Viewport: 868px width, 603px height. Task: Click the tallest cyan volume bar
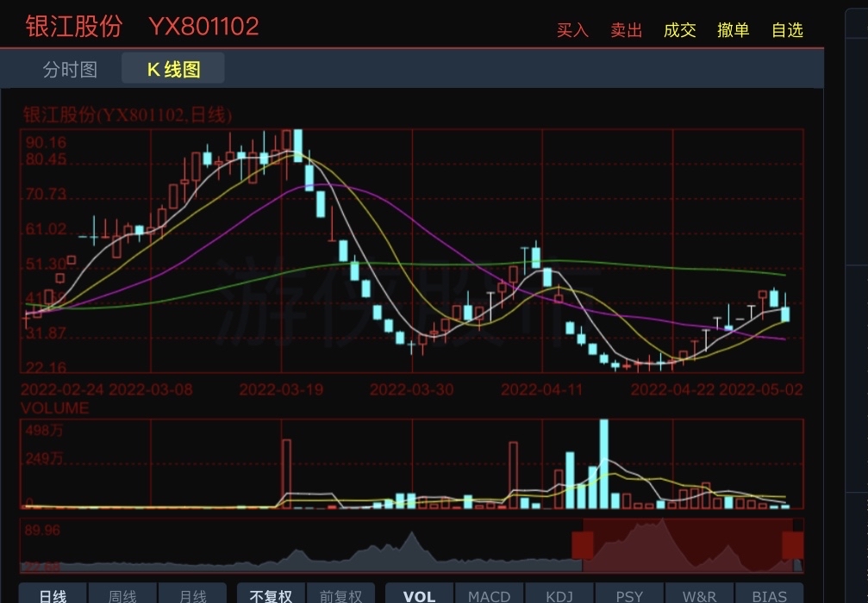(x=604, y=463)
